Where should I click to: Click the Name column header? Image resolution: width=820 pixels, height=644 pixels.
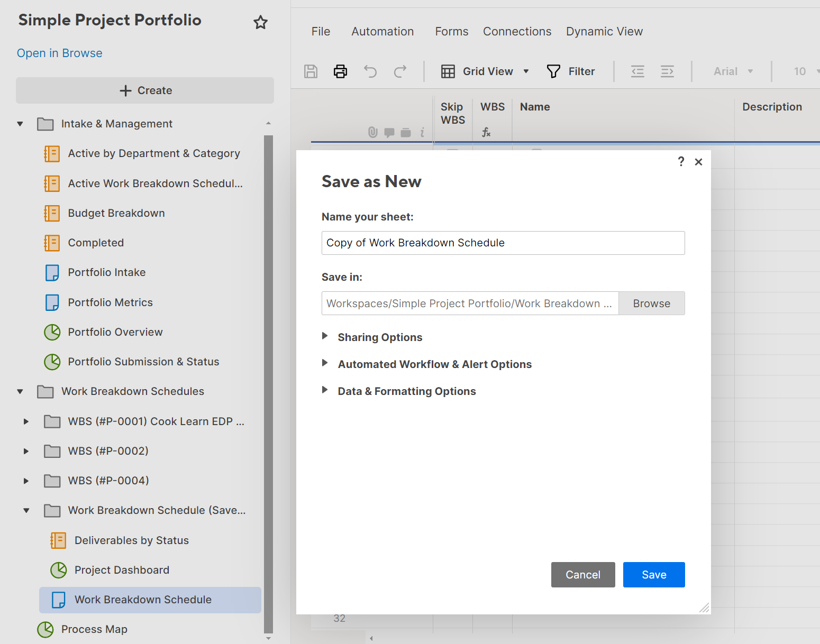(535, 107)
